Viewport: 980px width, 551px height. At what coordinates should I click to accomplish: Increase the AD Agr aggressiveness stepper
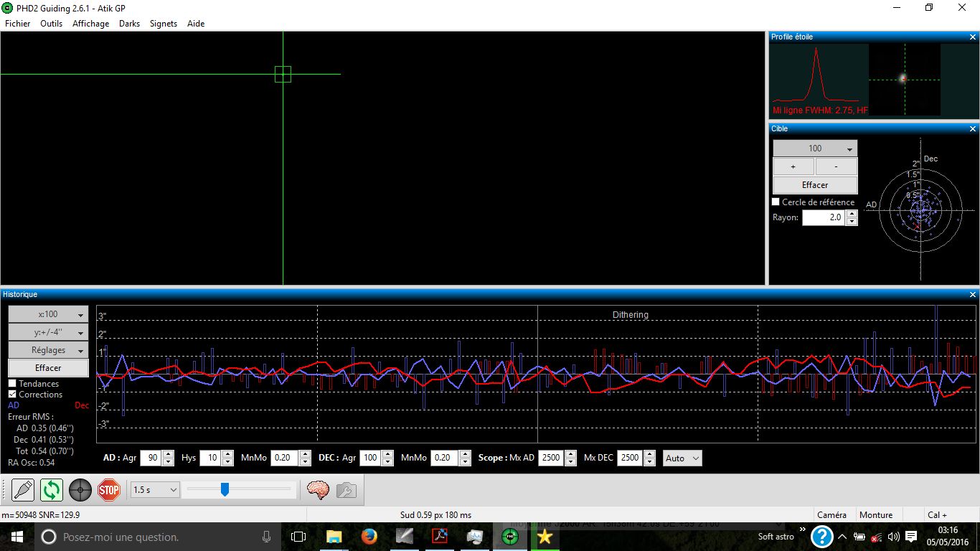coord(168,454)
